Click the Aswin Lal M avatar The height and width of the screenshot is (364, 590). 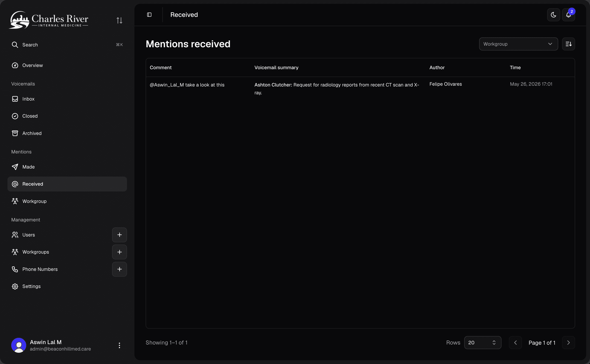[x=19, y=345]
